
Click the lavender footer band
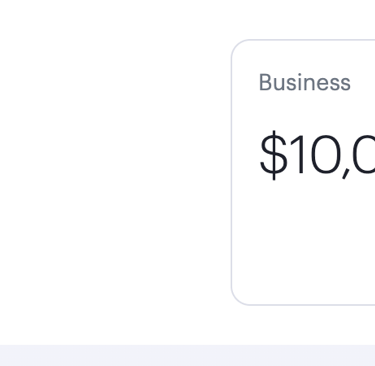(x=187, y=355)
